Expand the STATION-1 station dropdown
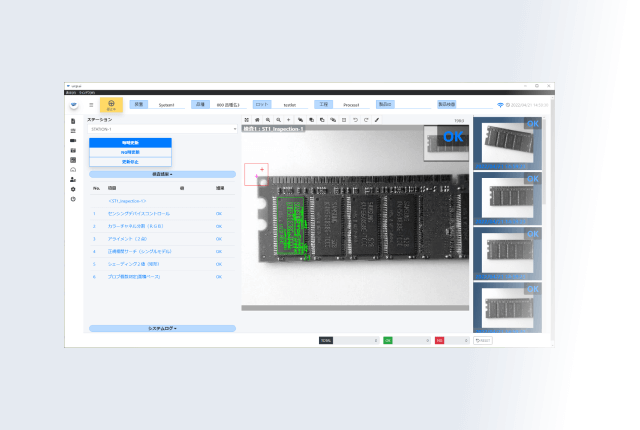640x430 pixels. coord(162,129)
